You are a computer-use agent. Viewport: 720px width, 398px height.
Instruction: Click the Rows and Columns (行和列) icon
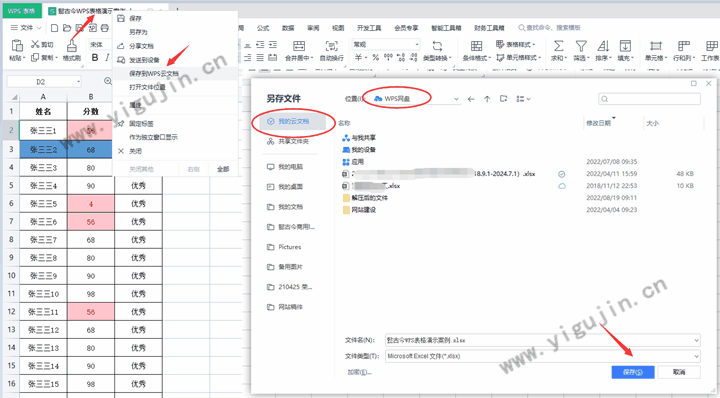684,45
